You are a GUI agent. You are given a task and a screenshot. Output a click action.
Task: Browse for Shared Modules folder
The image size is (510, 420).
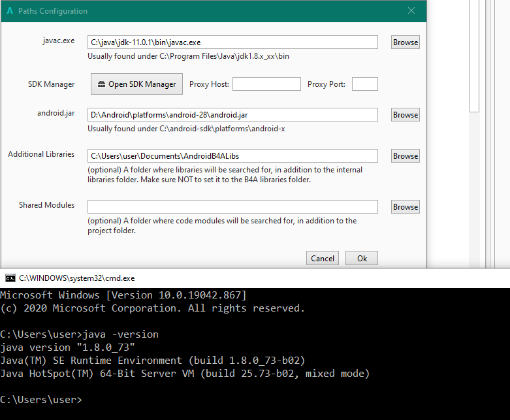click(x=406, y=207)
